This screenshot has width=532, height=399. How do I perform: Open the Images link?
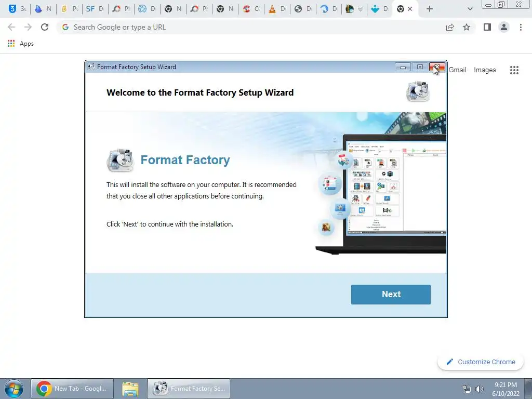coord(485,70)
